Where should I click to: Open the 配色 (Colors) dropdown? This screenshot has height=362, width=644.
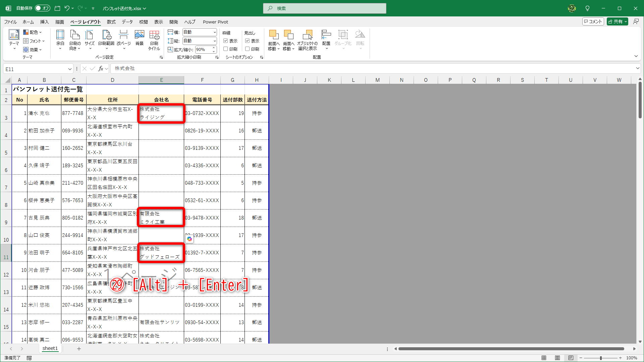point(33,32)
